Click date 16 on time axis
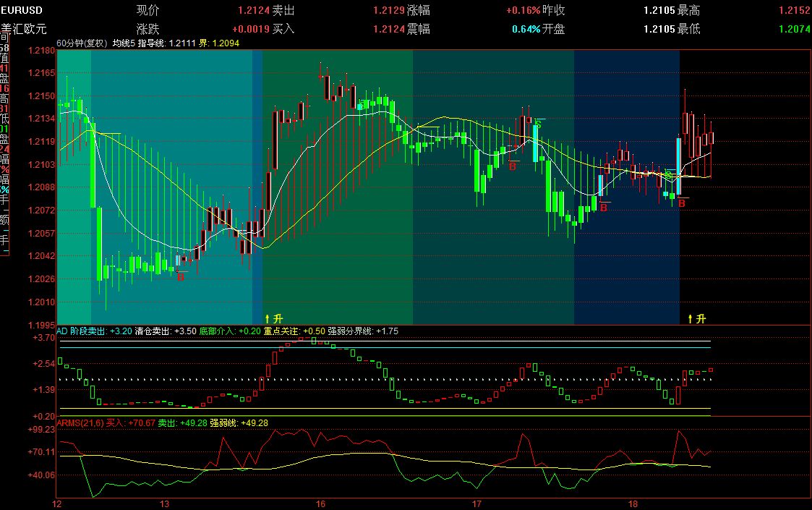The width and height of the screenshot is (812, 510). (x=320, y=503)
